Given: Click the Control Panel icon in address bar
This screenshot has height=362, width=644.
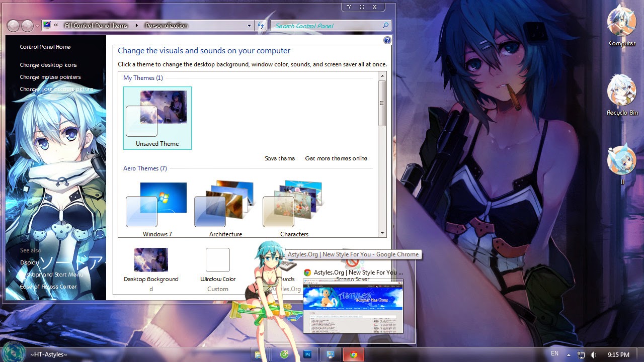Looking at the screenshot, I should pos(47,25).
